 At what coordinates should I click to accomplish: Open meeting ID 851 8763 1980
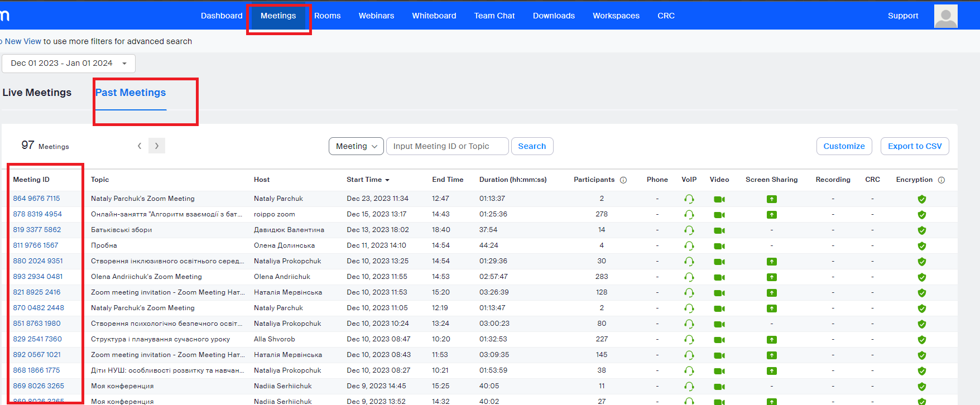(37, 324)
